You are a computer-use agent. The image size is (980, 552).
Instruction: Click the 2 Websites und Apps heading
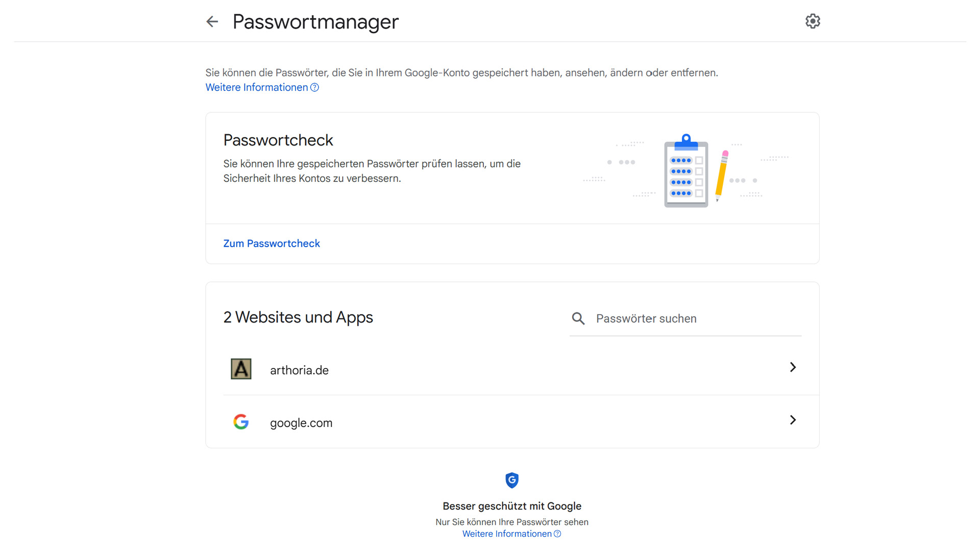298,317
